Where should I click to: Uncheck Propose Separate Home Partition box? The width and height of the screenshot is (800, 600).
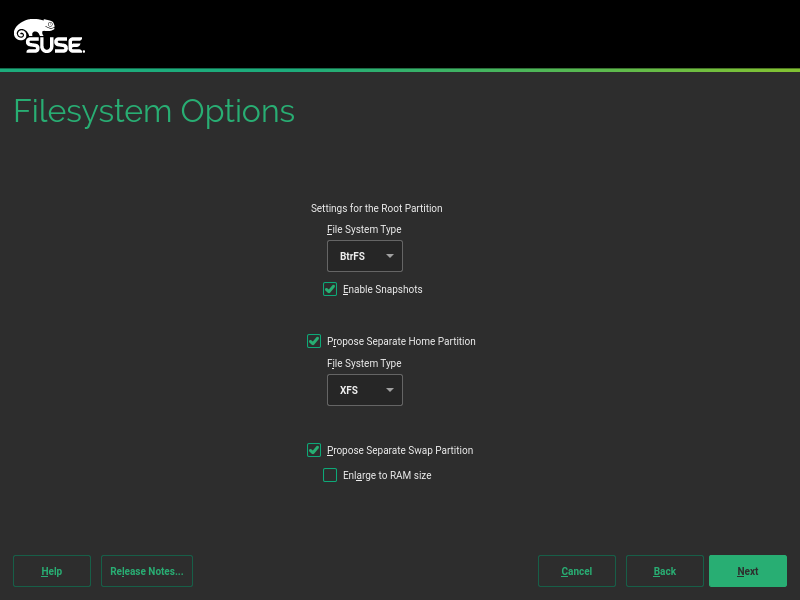coord(314,341)
